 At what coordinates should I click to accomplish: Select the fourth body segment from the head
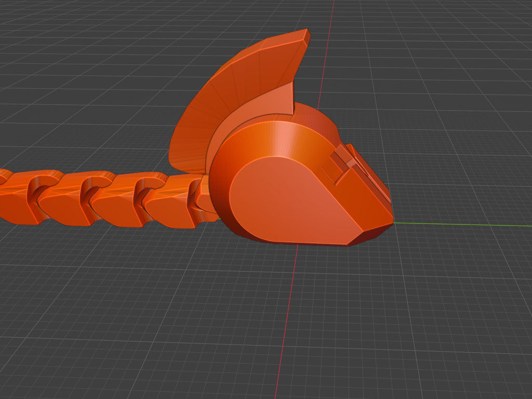point(20,197)
